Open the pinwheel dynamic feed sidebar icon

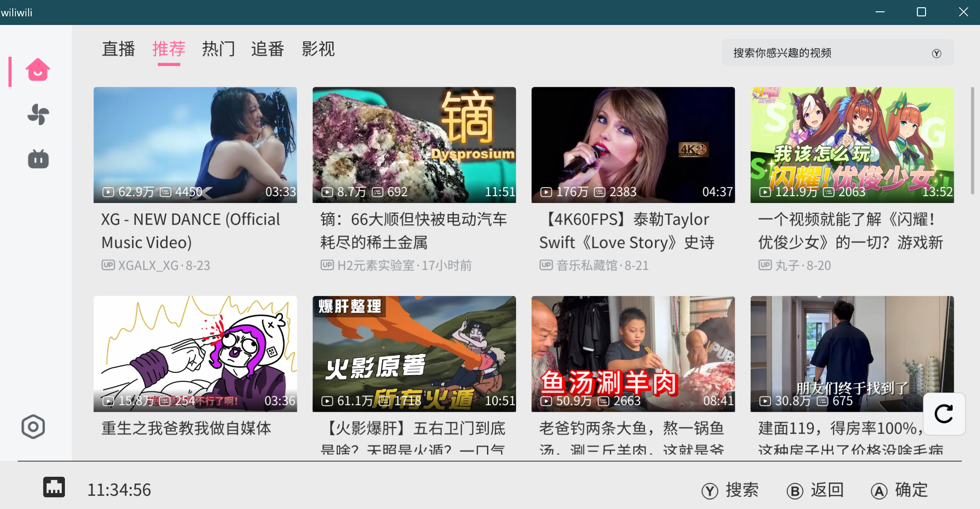pyautogui.click(x=38, y=114)
